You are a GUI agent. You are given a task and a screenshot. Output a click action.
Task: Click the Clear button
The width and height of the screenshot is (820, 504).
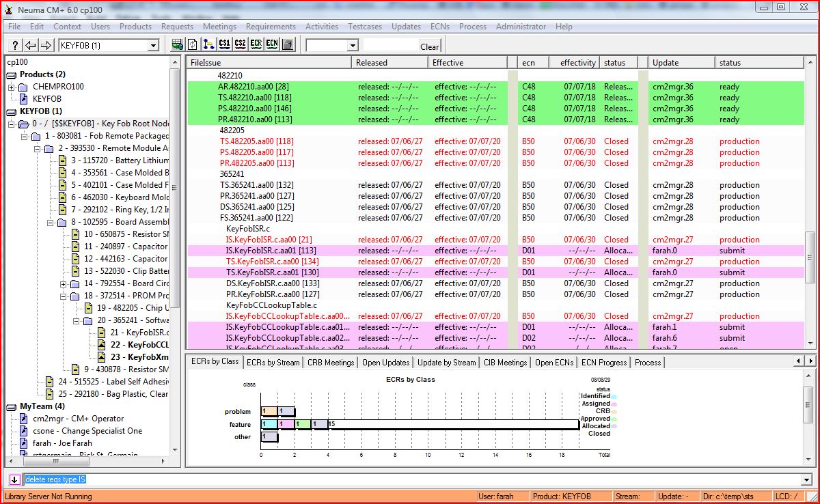(430, 46)
